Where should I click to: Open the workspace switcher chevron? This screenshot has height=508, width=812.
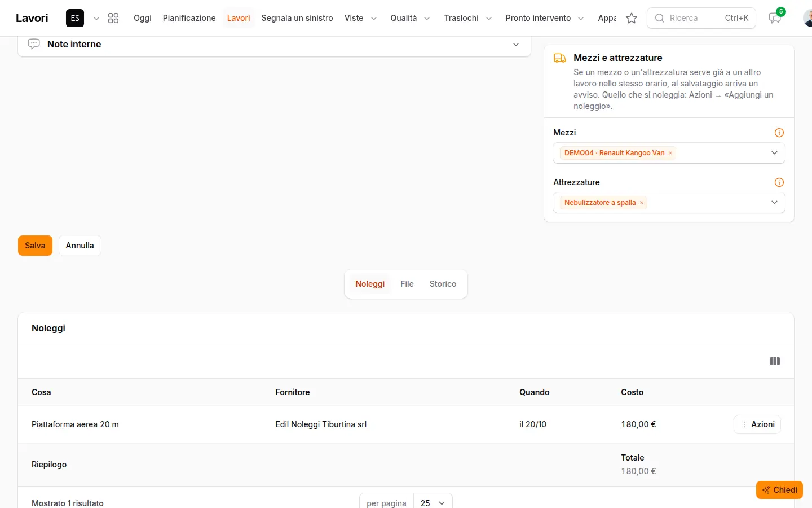pos(96,18)
